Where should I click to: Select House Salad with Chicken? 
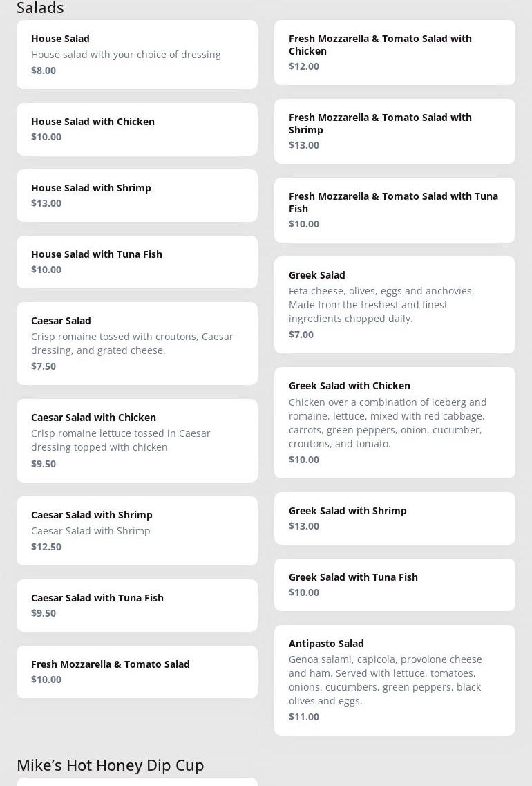point(137,129)
